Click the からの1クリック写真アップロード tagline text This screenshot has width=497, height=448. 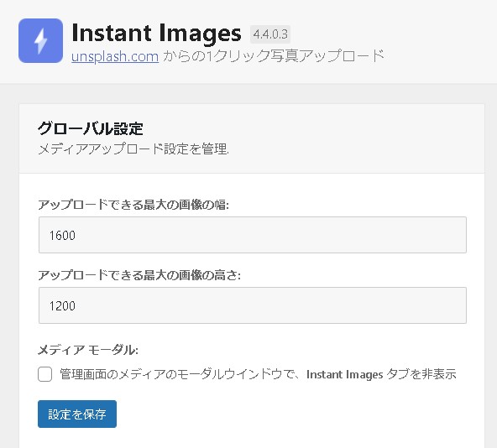tap(274, 55)
